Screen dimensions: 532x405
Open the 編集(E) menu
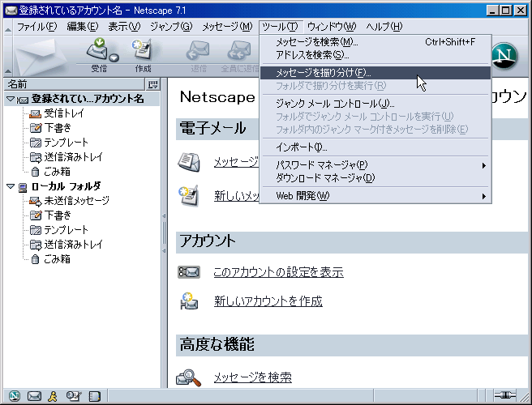(x=83, y=27)
